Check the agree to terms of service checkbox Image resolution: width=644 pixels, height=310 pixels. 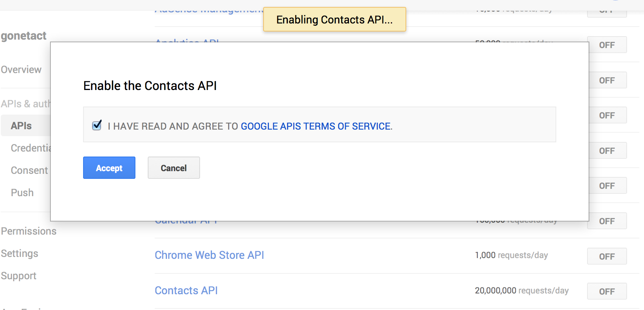[x=97, y=125]
